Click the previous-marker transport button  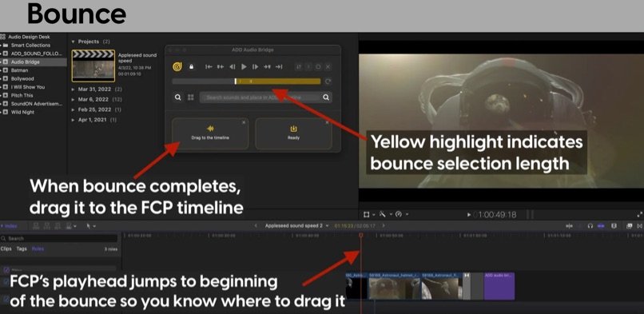pos(221,66)
